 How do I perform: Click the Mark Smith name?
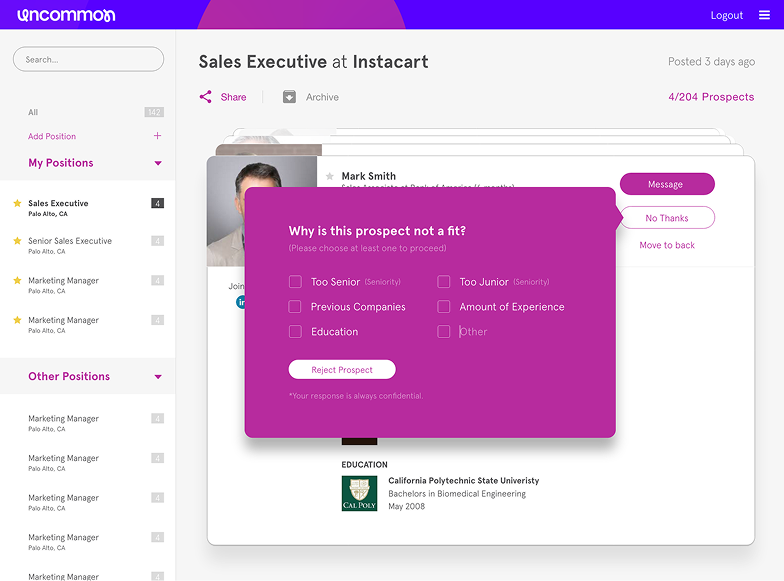click(368, 176)
